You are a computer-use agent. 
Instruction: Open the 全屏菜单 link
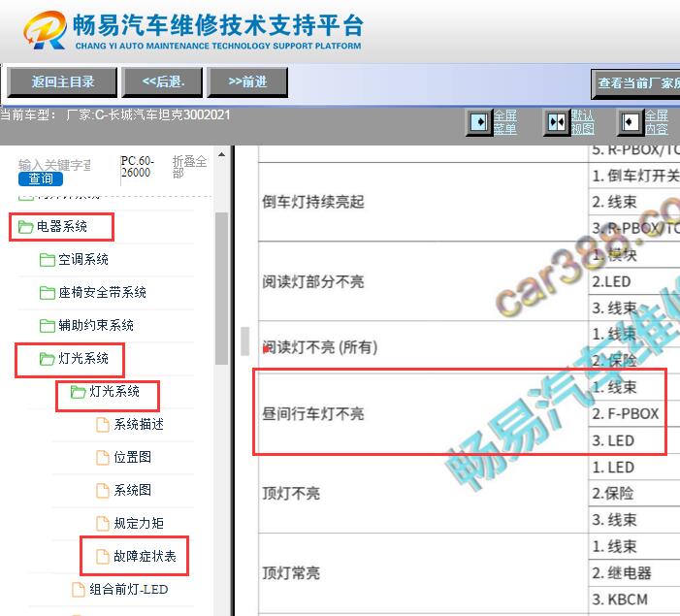pos(504,122)
